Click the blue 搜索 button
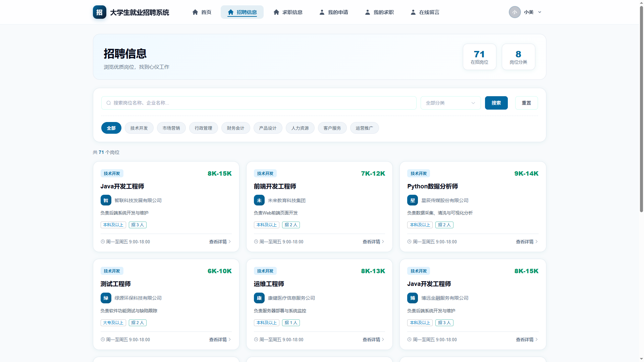This screenshot has width=644, height=362. [x=496, y=103]
